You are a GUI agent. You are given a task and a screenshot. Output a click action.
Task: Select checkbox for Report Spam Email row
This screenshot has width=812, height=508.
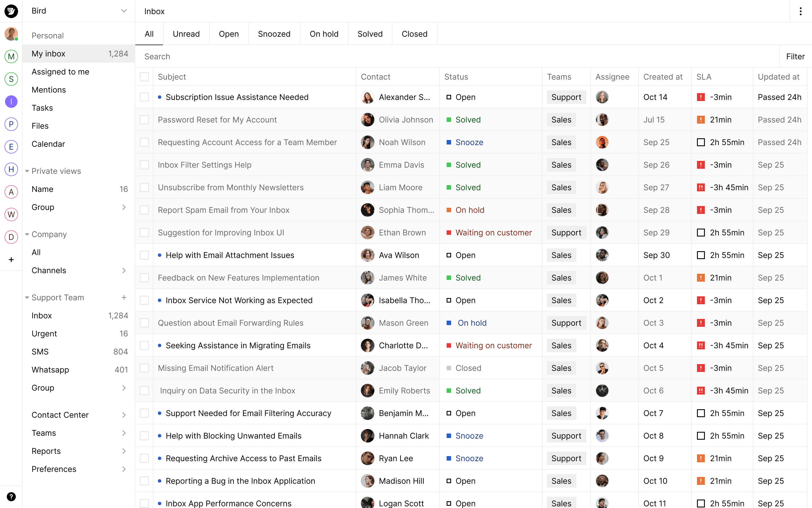pyautogui.click(x=144, y=210)
